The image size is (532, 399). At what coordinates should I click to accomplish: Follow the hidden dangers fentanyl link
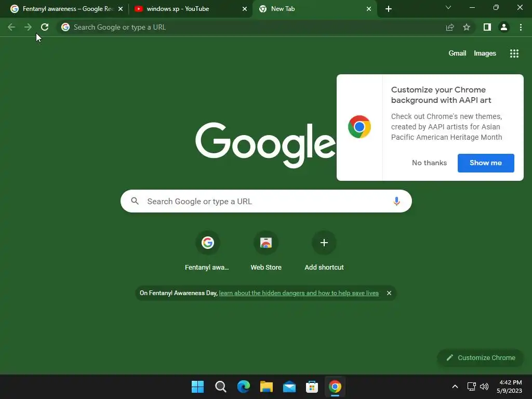coord(299,293)
